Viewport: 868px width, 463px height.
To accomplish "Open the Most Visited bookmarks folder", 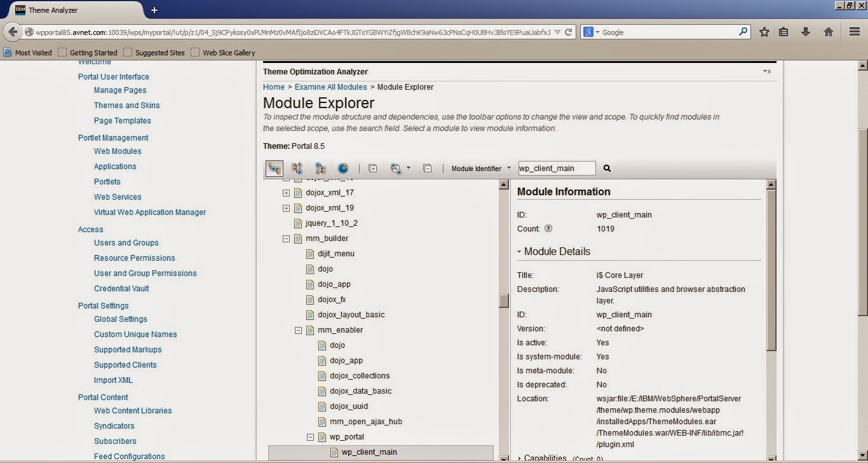I will pos(28,53).
